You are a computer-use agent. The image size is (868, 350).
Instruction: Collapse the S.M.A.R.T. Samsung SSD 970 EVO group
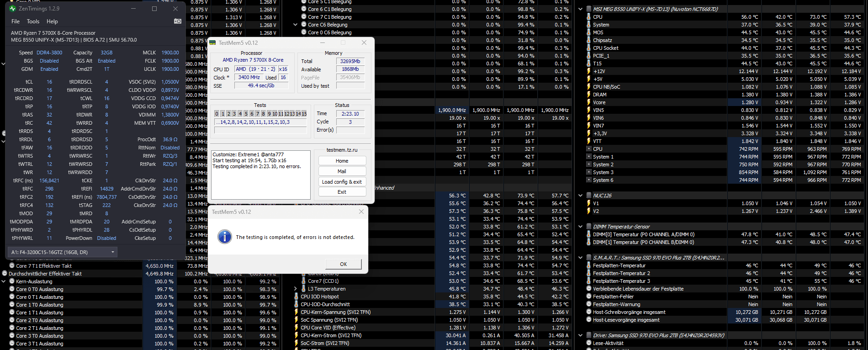point(580,258)
